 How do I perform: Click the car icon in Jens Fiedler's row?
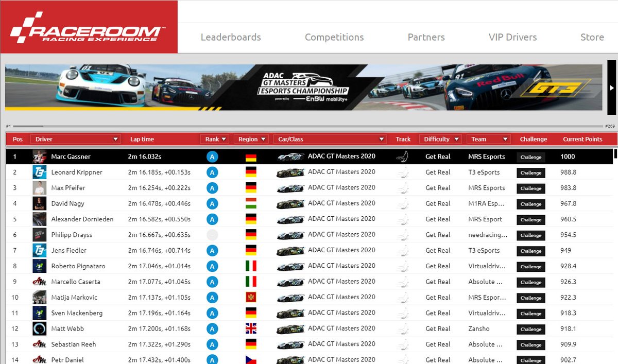tap(290, 251)
